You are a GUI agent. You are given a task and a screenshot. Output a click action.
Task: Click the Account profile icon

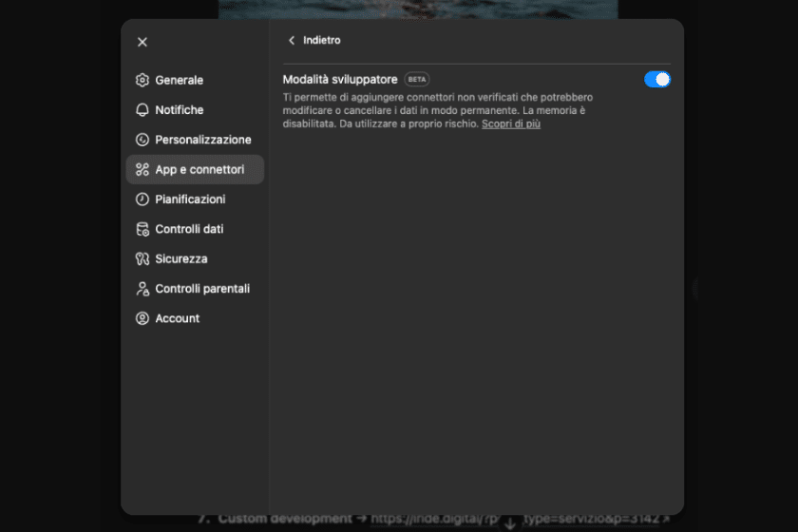tap(142, 318)
